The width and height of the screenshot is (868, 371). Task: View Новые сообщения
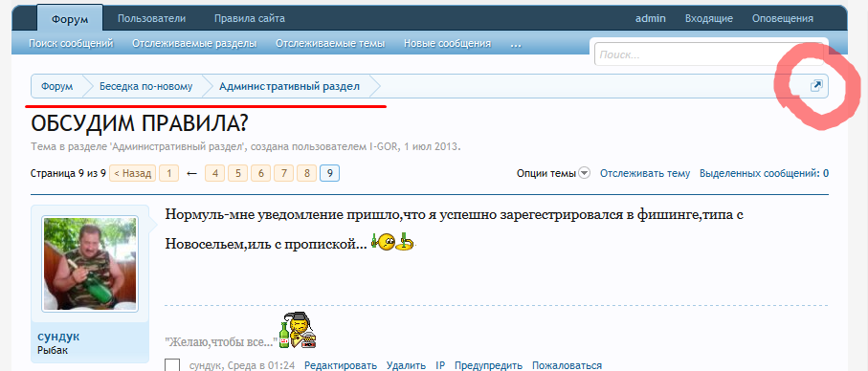tap(447, 43)
